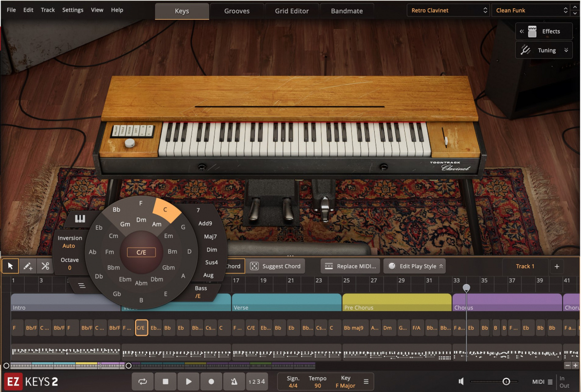
Task: Click the metronome icon in the transport bar
Action: pos(234,381)
